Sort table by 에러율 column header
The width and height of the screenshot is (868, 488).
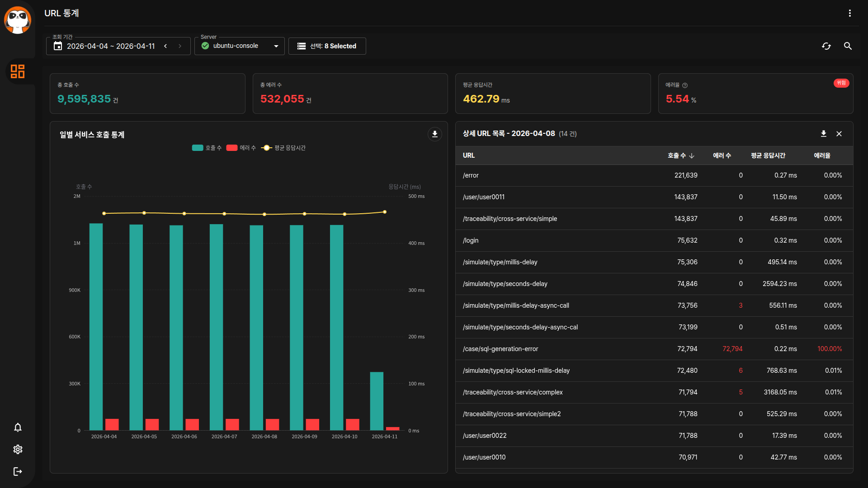(x=821, y=155)
